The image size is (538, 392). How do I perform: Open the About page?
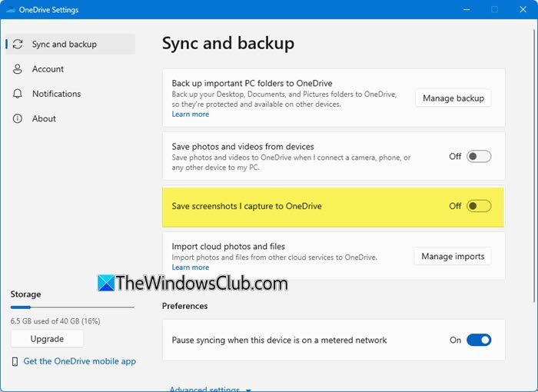coord(44,118)
